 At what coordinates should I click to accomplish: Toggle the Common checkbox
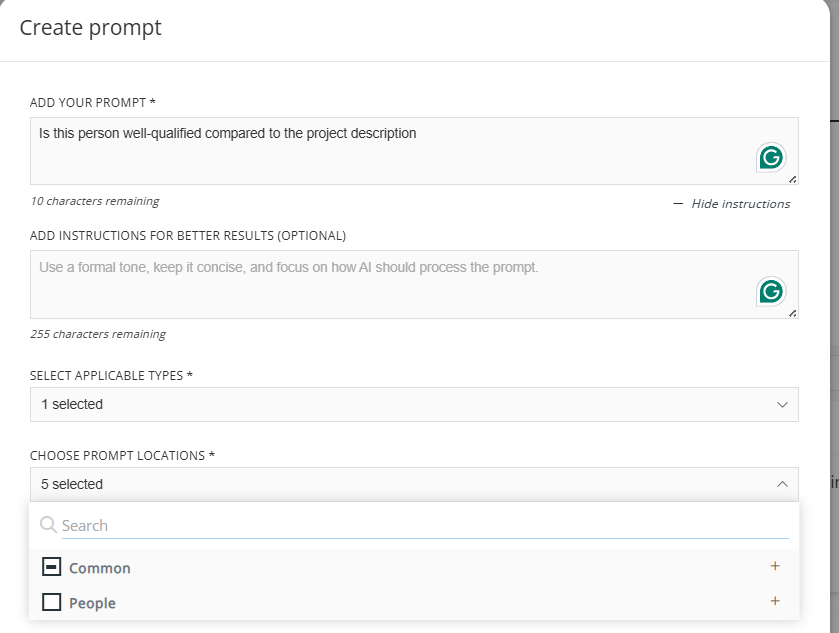coord(52,567)
